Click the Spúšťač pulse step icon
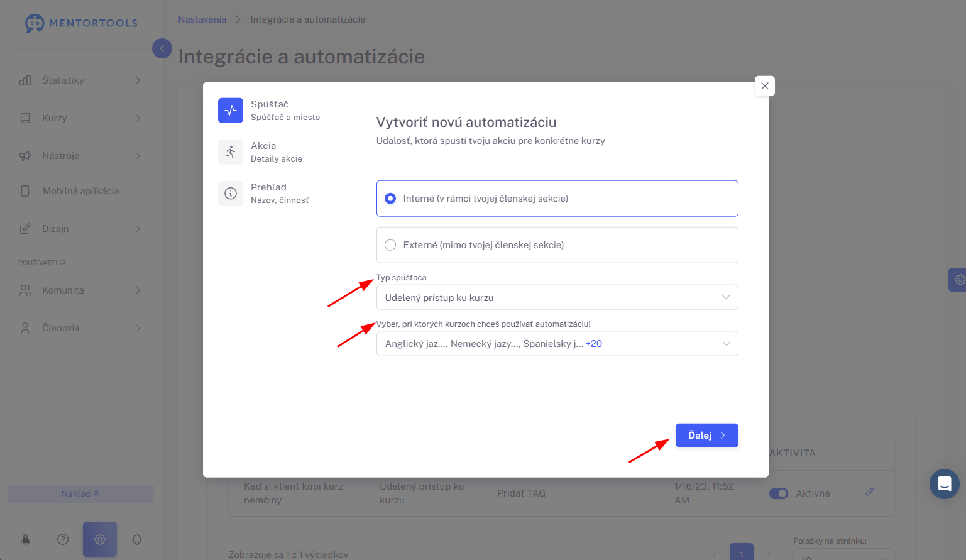The height and width of the screenshot is (560, 966). pos(231,111)
